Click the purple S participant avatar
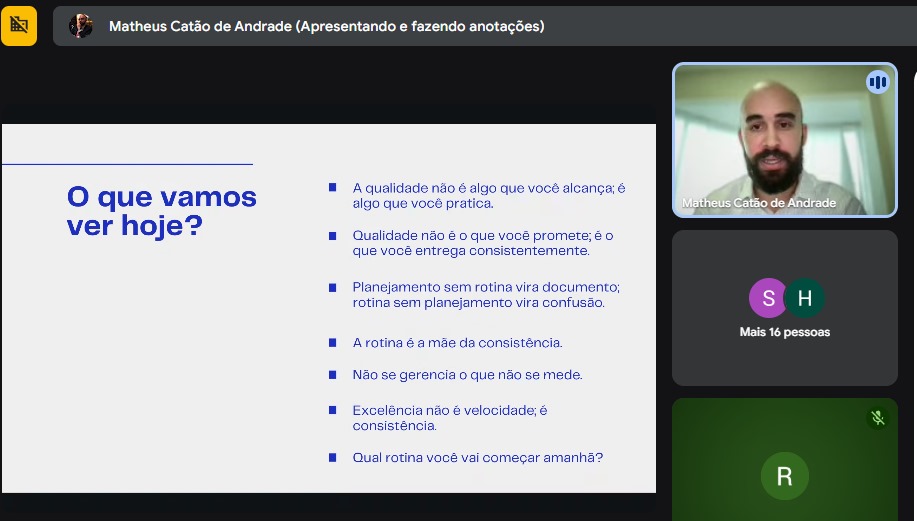The width and height of the screenshot is (917, 521). click(768, 298)
